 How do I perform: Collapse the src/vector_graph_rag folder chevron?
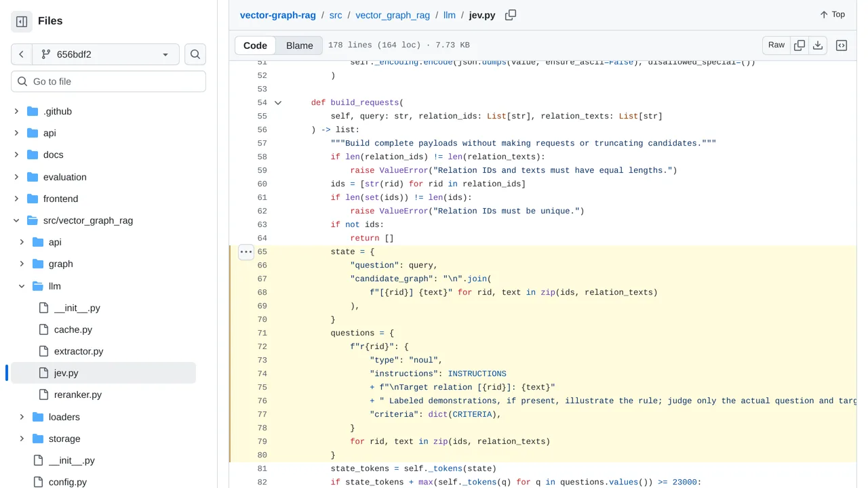[16, 220]
